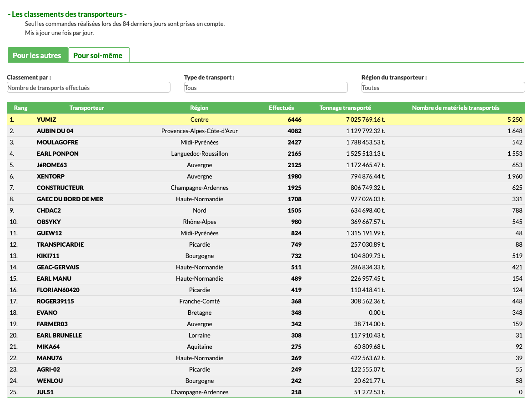Select the TRANSPICARDIE transporter name
The image size is (532, 407).
click(60, 244)
